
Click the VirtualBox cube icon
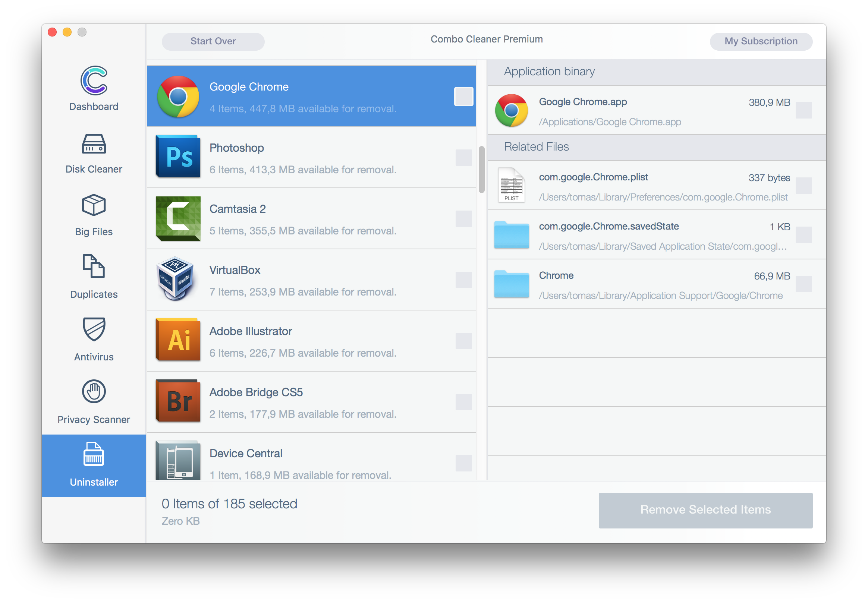(175, 279)
